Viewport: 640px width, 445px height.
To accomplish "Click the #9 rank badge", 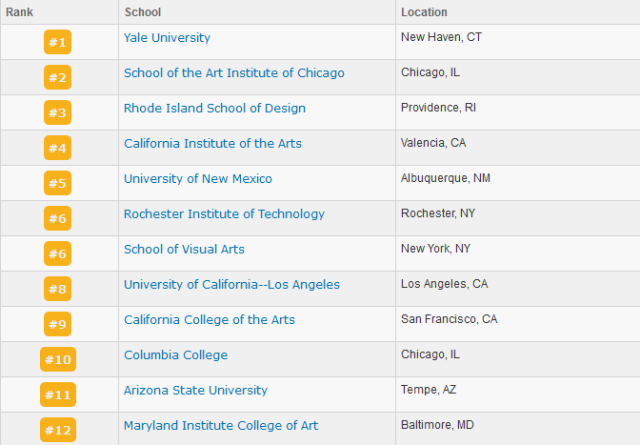I will [58, 324].
